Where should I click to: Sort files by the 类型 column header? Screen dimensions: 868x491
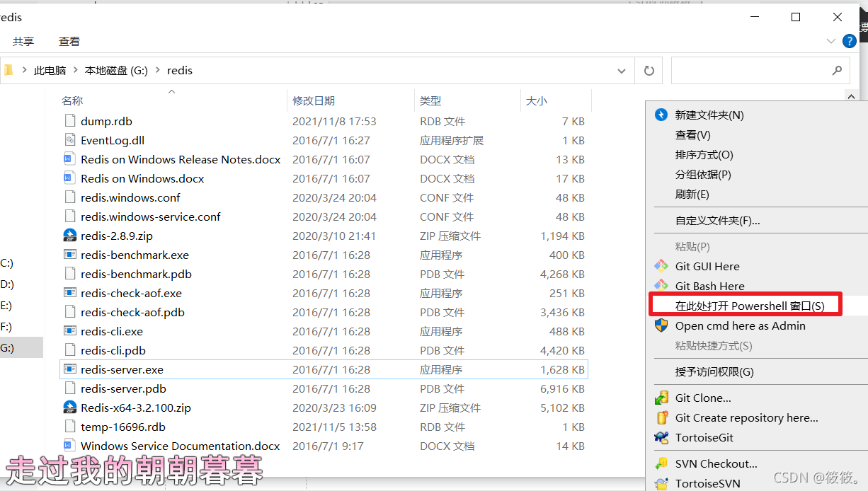click(x=430, y=100)
